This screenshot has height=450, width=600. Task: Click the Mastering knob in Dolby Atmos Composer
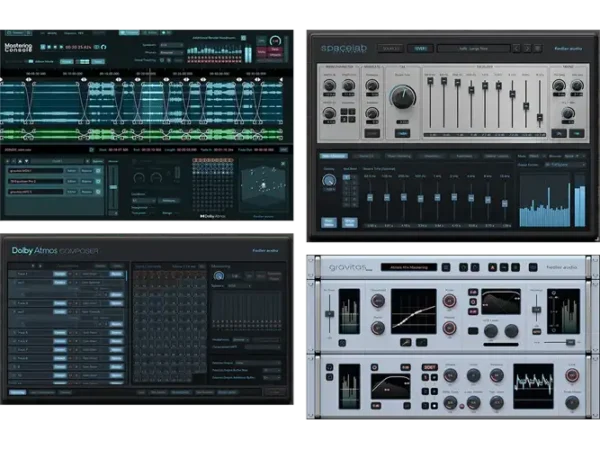[218, 276]
